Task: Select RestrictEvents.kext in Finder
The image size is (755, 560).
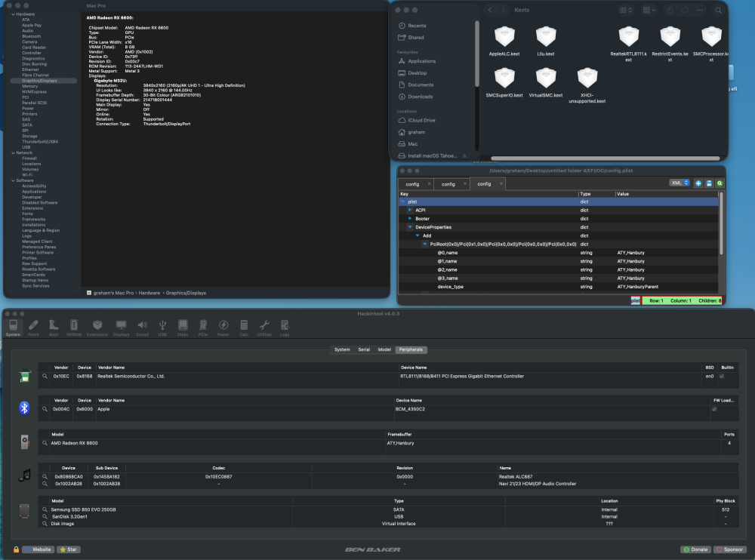Action: tap(670, 45)
